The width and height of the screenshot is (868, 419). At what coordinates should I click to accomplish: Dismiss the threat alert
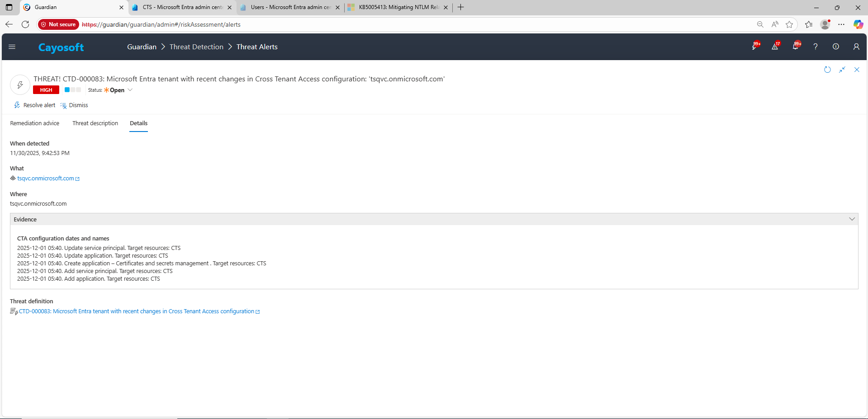(75, 105)
